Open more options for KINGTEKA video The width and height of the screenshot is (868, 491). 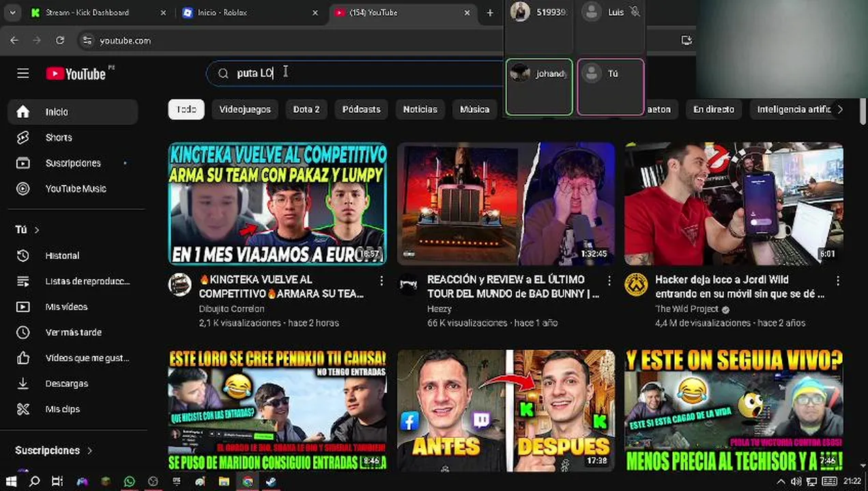point(381,280)
